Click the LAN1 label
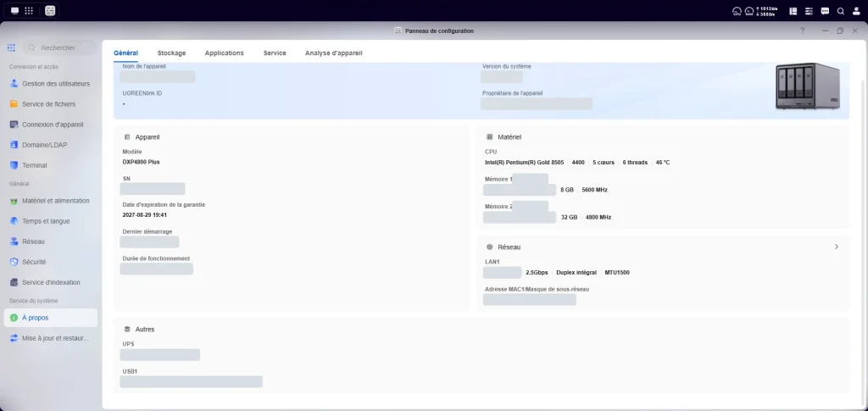 pyautogui.click(x=492, y=262)
